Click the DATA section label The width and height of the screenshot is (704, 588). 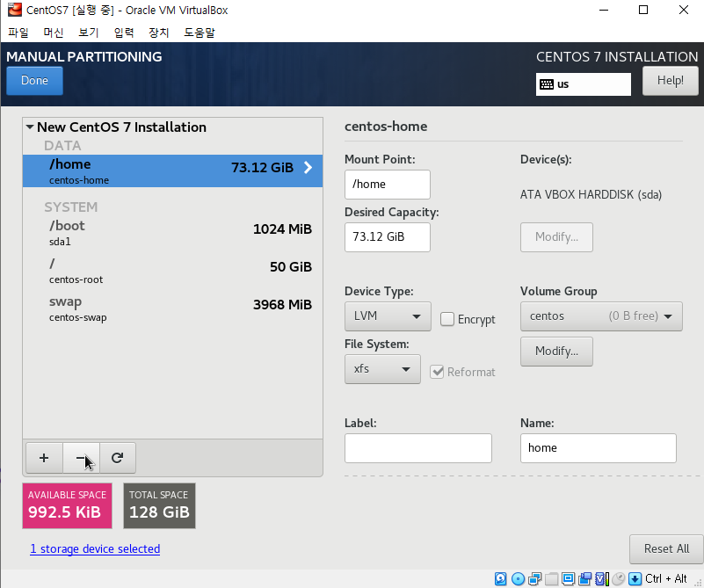tap(62, 145)
